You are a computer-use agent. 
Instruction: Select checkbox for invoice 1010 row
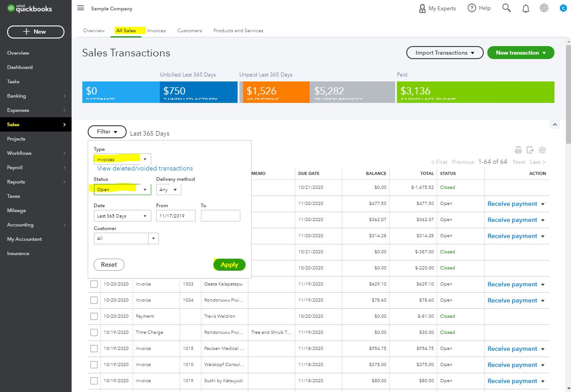tap(94, 365)
